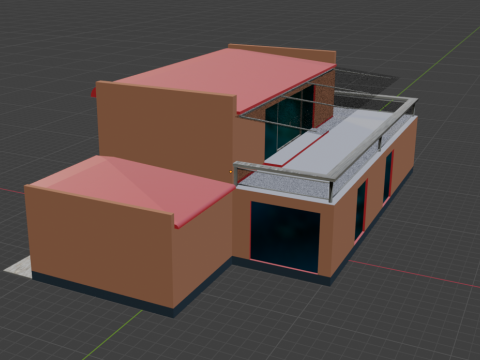Viewport: 480px width, 360px height.
Task: Select the metal terrace railing front rail
Action: 283,172
